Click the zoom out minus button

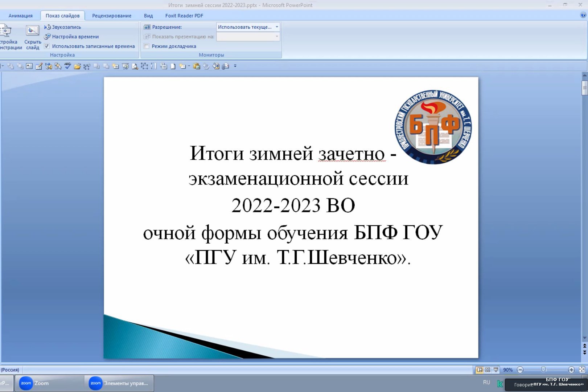(x=520, y=370)
